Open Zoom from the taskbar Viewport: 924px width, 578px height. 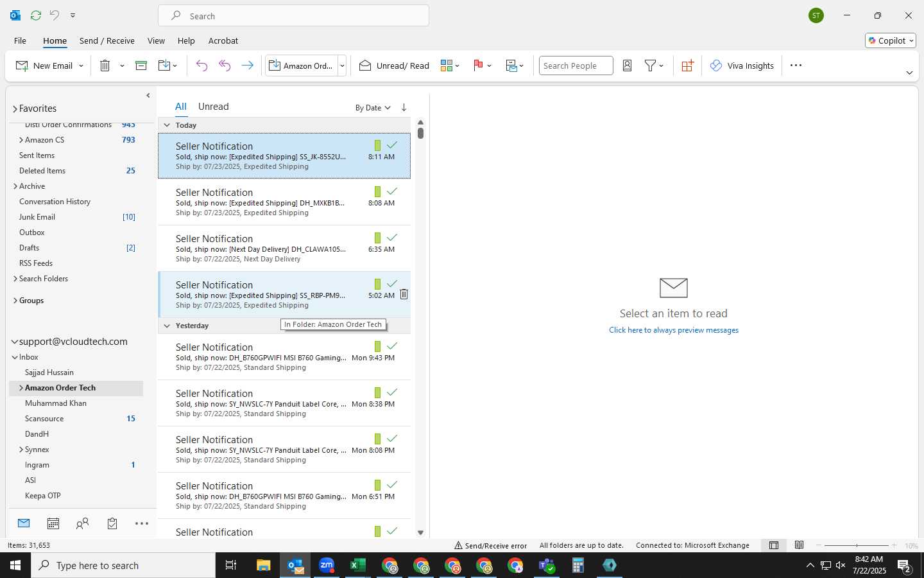pyautogui.click(x=327, y=565)
